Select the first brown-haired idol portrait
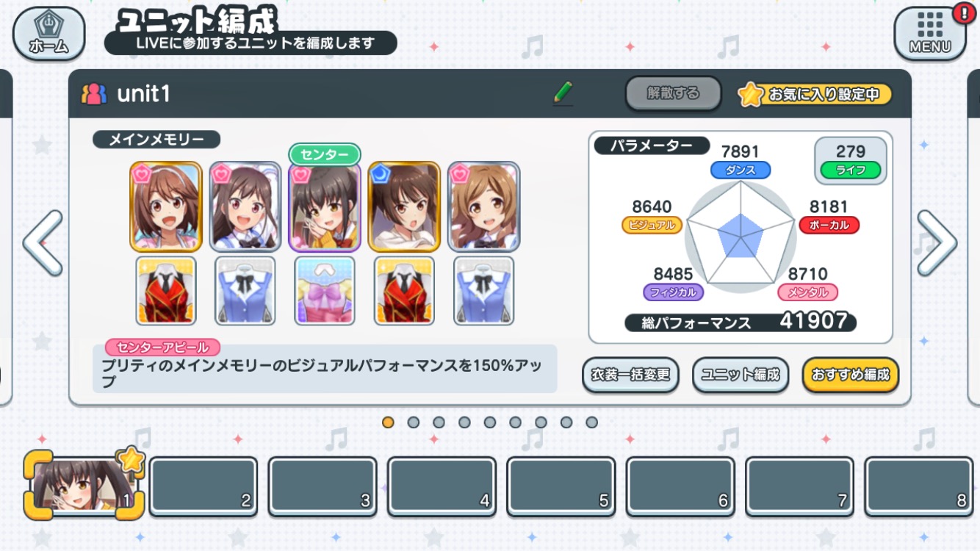Screen dimensions: 980x551 click(x=166, y=206)
